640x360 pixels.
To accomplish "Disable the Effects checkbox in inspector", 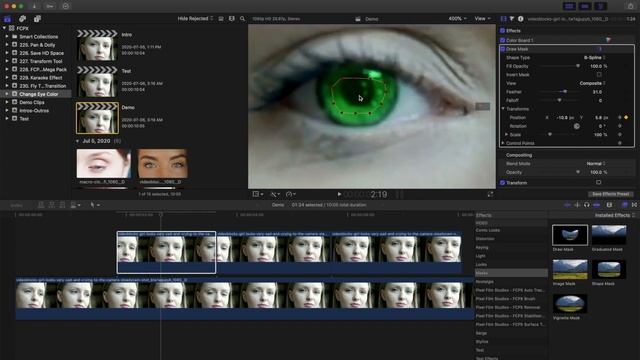I will [502, 31].
